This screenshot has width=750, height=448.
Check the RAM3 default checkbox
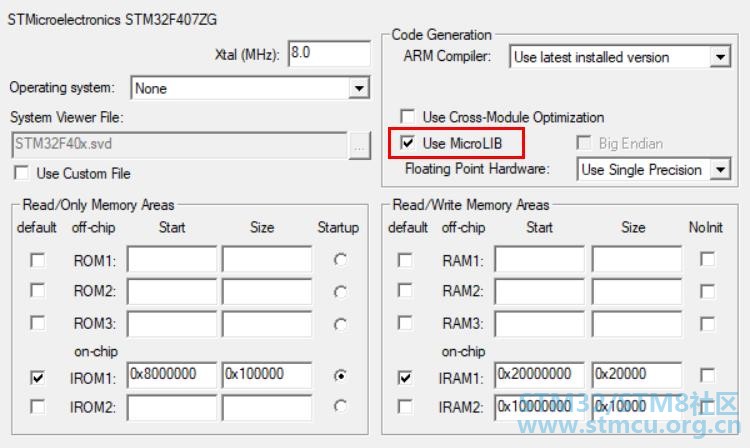405,323
